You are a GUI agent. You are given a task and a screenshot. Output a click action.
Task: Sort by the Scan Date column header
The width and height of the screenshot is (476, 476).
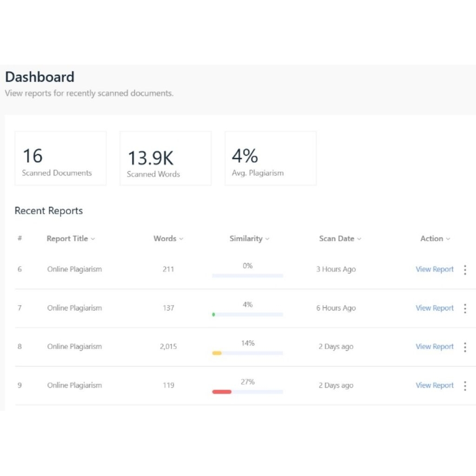coord(340,238)
